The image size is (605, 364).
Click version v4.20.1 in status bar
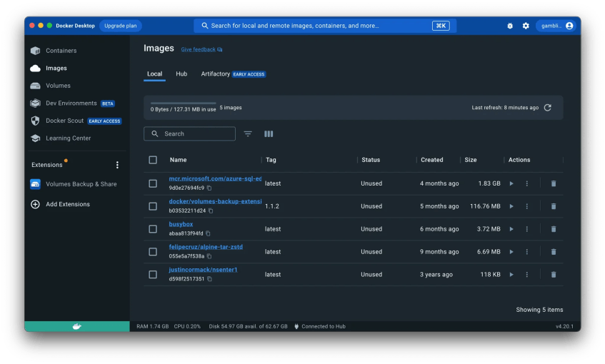click(564, 327)
